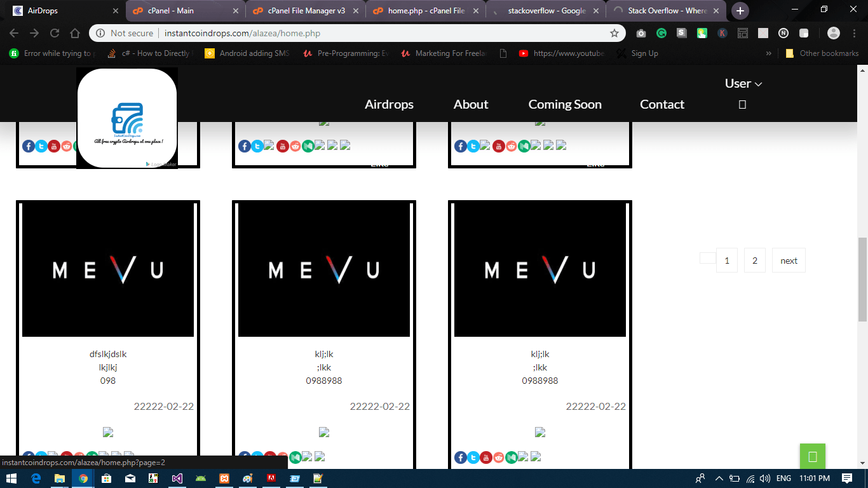The height and width of the screenshot is (488, 868).
Task: Click the ENG language indicator
Action: click(784, 478)
